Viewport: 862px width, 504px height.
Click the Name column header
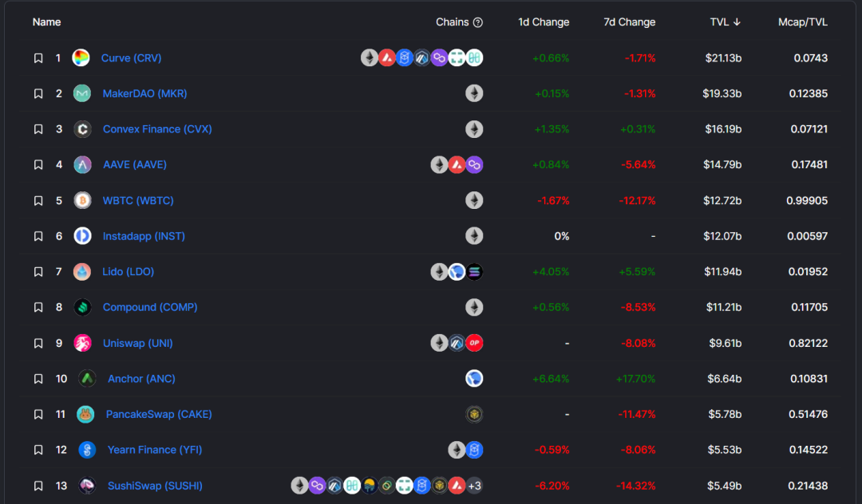tap(46, 22)
